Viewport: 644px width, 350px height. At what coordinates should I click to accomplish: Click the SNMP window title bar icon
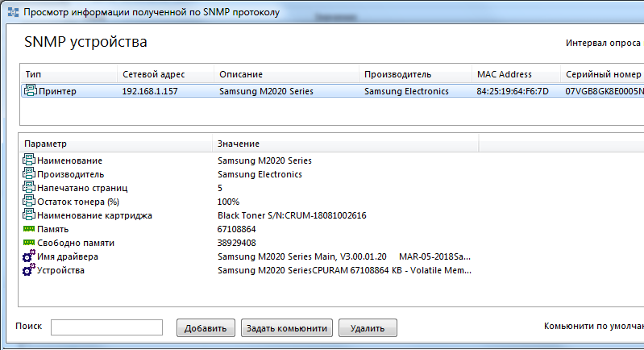pyautogui.click(x=13, y=12)
